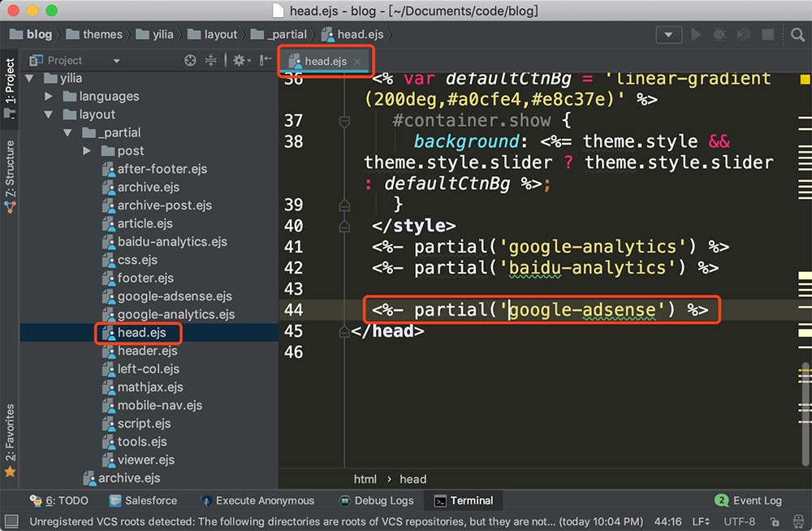Click the collapse all icon in Project panel
Image resolution: width=812 pixels, height=531 pixels.
tap(211, 61)
